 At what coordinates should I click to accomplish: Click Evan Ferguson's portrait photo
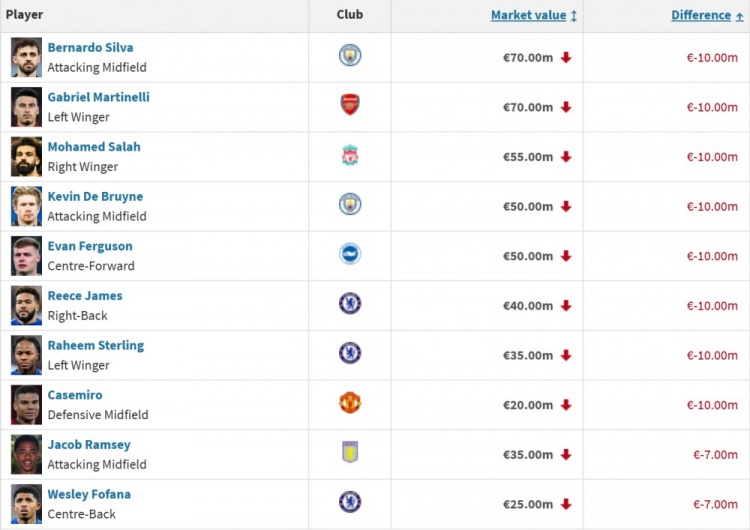(x=26, y=256)
